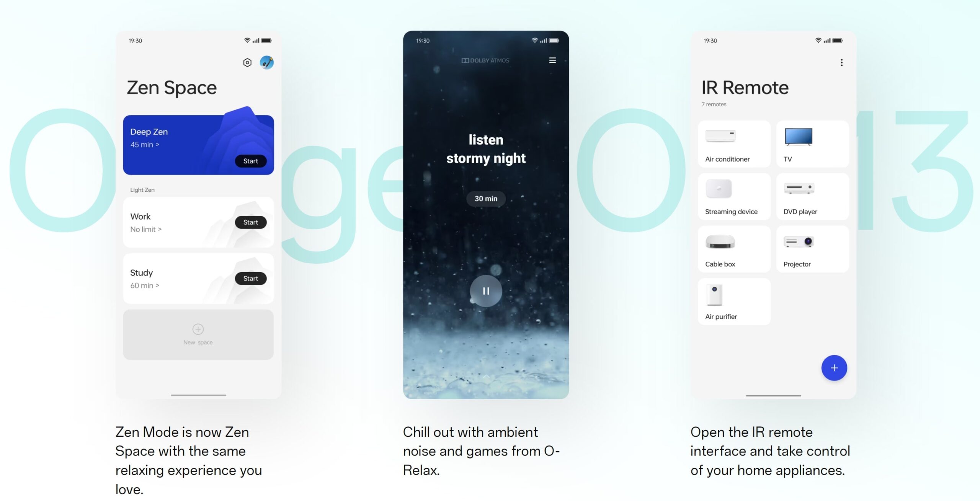Select the TV IR remote icon
This screenshot has height=501, width=980.
(x=798, y=137)
